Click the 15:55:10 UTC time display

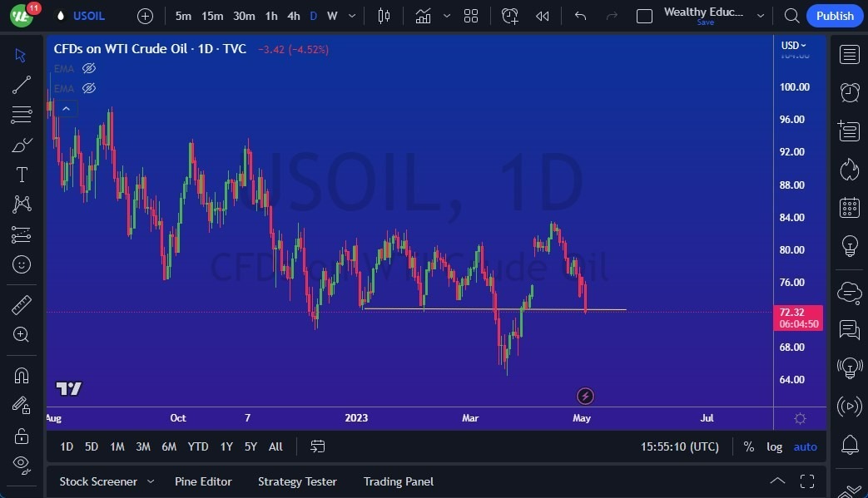tap(678, 446)
